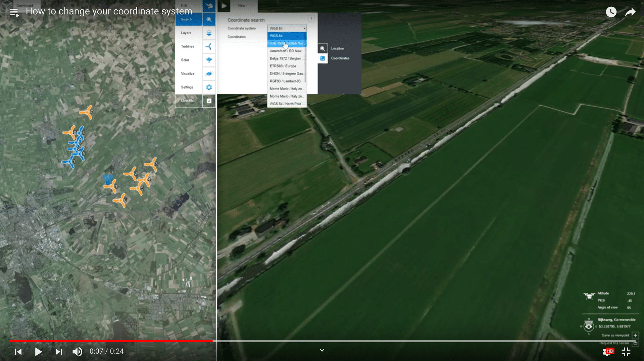Open the Settings menu item
644x361 pixels.
click(189, 87)
